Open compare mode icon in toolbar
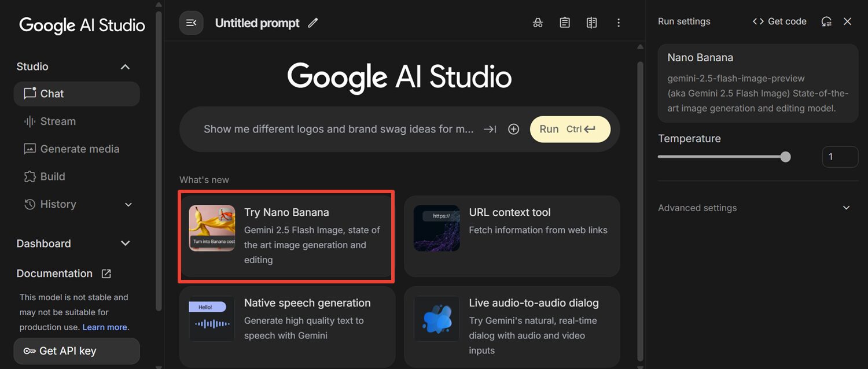Image resolution: width=868 pixels, height=369 pixels. pyautogui.click(x=591, y=23)
